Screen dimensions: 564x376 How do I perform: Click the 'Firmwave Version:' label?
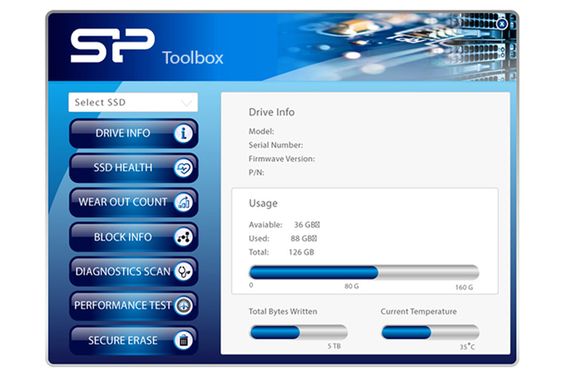pos(282,159)
